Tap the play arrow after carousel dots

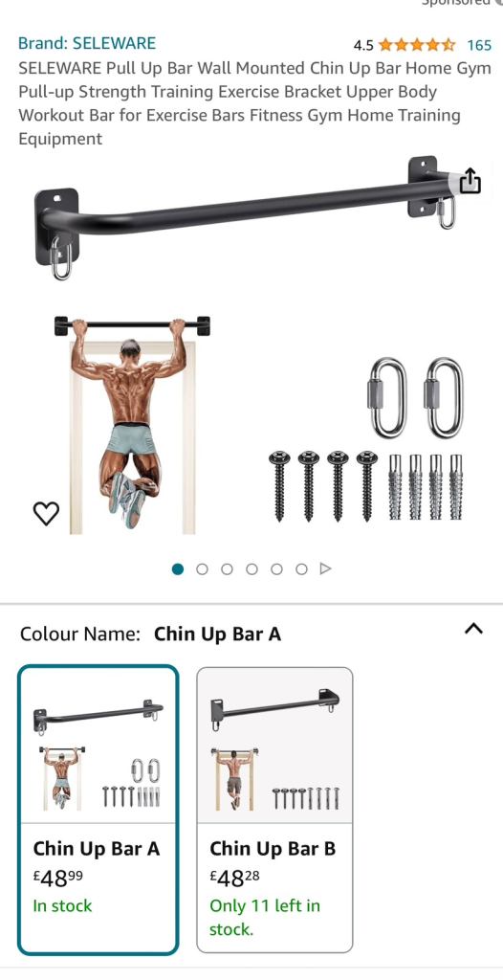[325, 568]
